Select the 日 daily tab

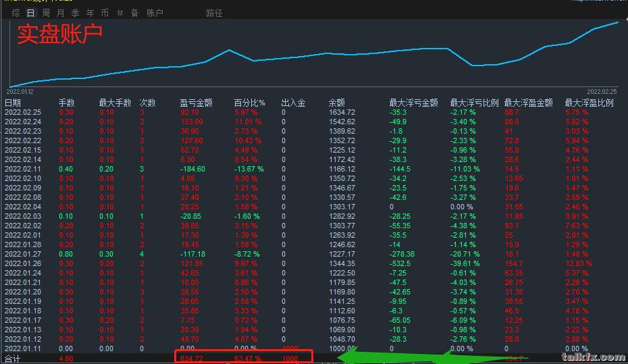(30, 13)
